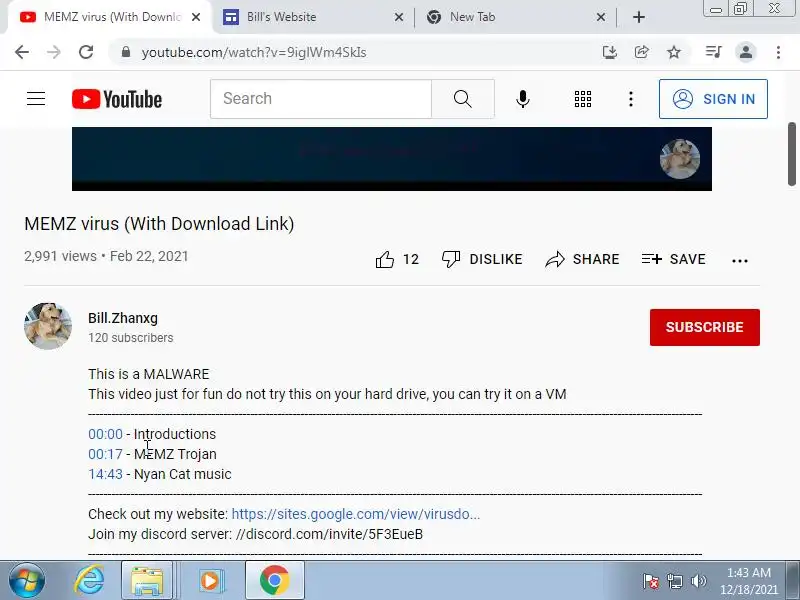Open the sites.google.com website link
The width and height of the screenshot is (800, 600).
pyautogui.click(x=356, y=514)
